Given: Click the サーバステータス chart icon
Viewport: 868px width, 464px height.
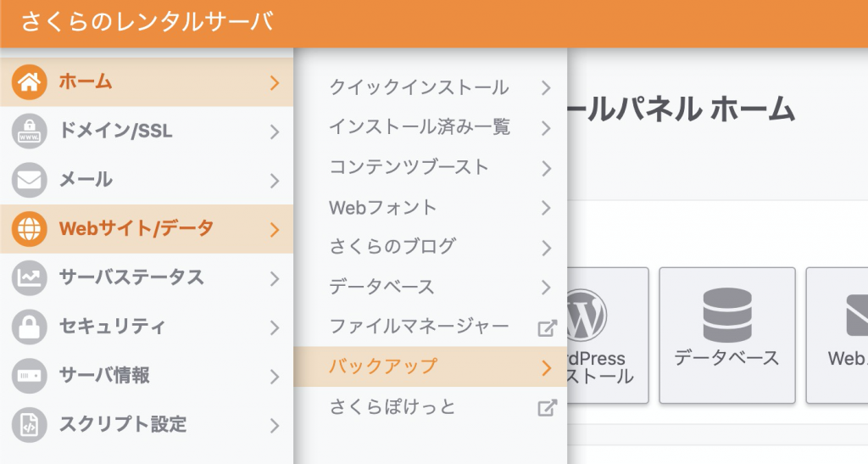Looking at the screenshot, I should coord(29,277).
